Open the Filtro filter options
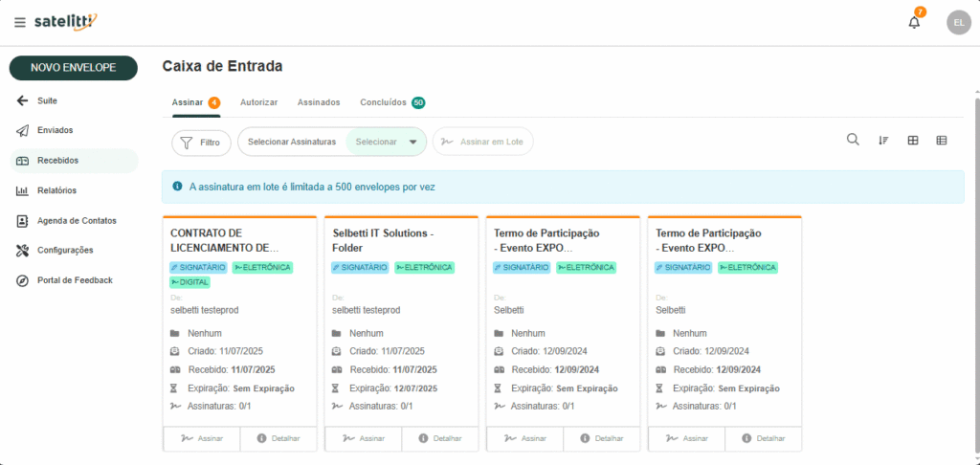The image size is (980, 465). pyautogui.click(x=200, y=143)
